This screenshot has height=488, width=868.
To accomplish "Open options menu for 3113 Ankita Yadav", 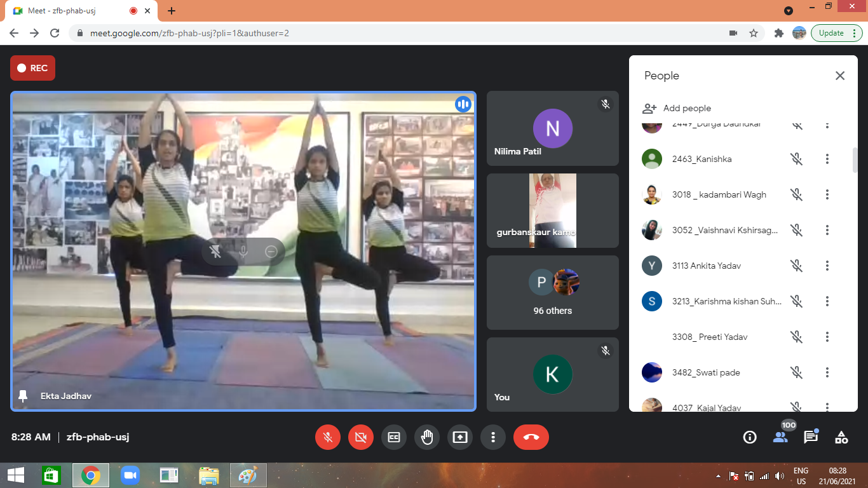I will [x=827, y=266].
